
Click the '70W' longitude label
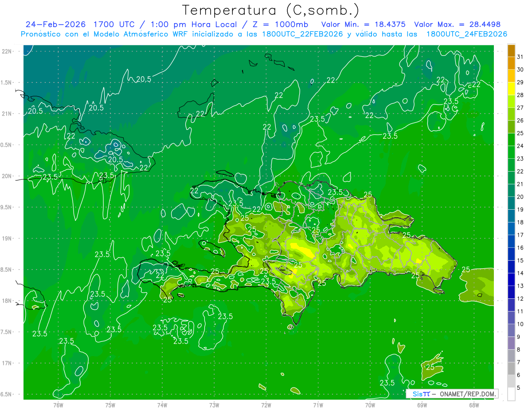(x=370, y=405)
